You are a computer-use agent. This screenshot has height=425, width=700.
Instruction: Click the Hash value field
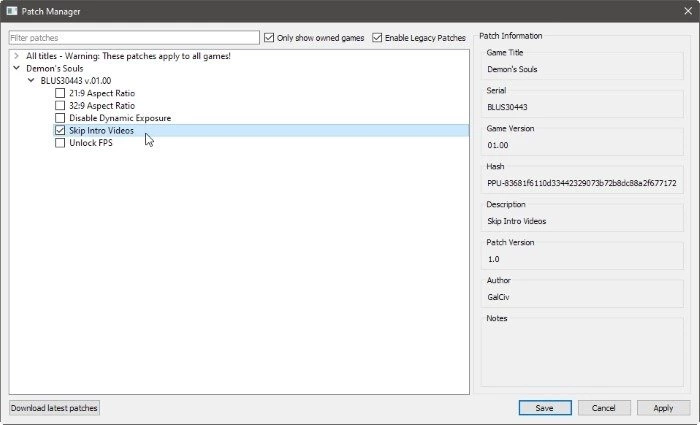(x=582, y=183)
